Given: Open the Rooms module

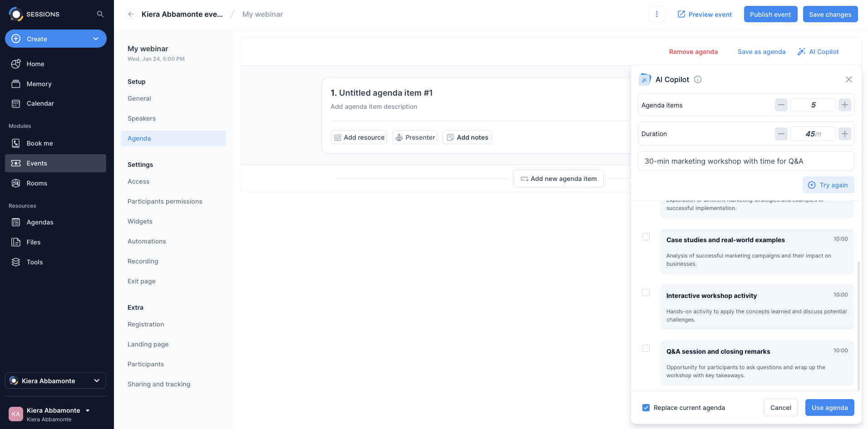Looking at the screenshot, I should pyautogui.click(x=38, y=183).
